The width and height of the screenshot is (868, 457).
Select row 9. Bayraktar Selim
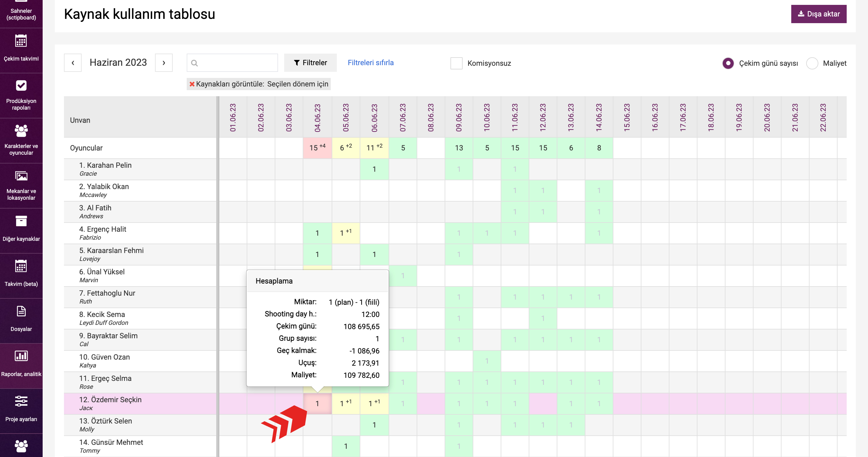click(x=140, y=339)
